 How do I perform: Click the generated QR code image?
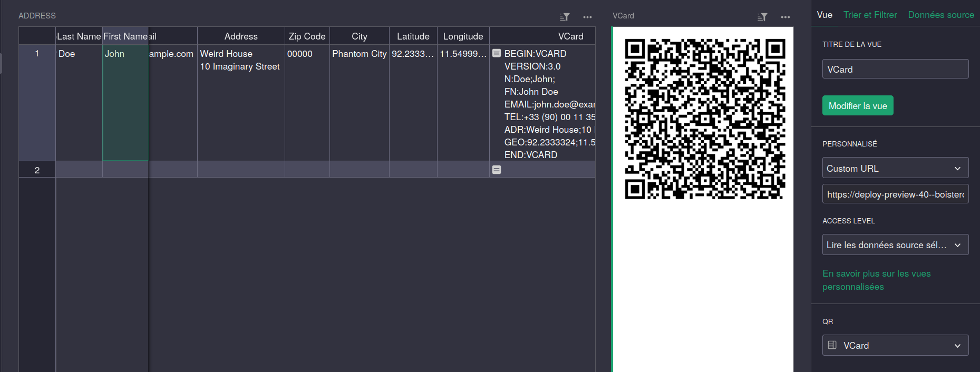(705, 119)
